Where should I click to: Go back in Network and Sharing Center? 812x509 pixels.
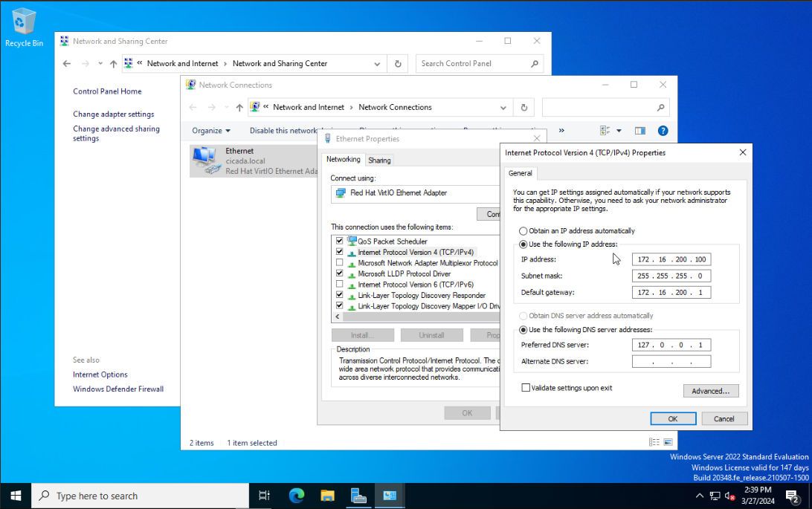(67, 64)
